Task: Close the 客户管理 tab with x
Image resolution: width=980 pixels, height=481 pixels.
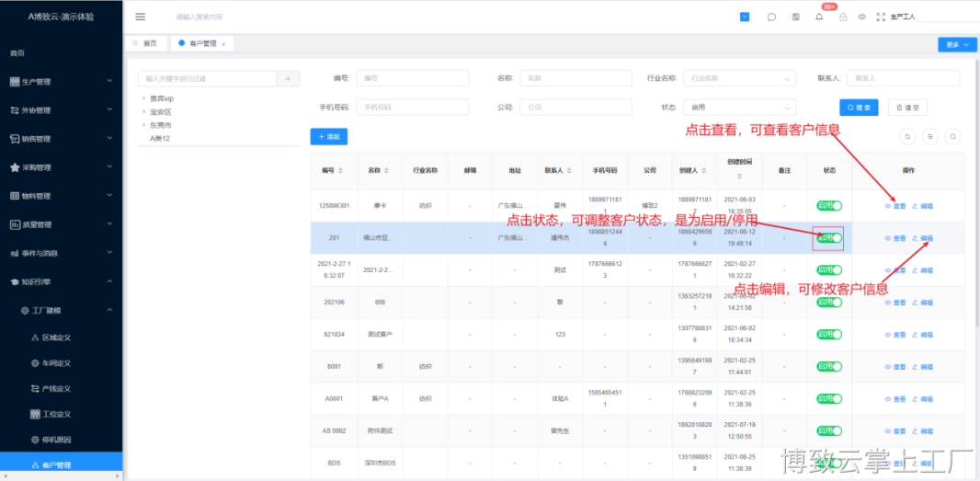Action: [223, 44]
